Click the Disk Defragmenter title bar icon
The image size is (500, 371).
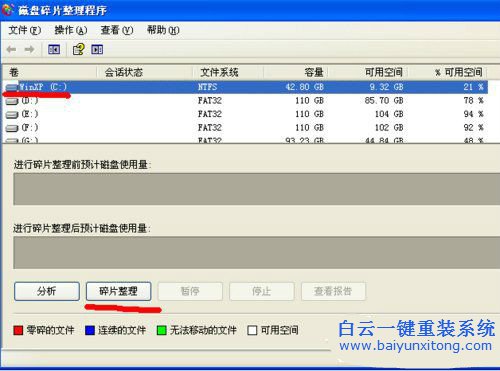(8, 10)
